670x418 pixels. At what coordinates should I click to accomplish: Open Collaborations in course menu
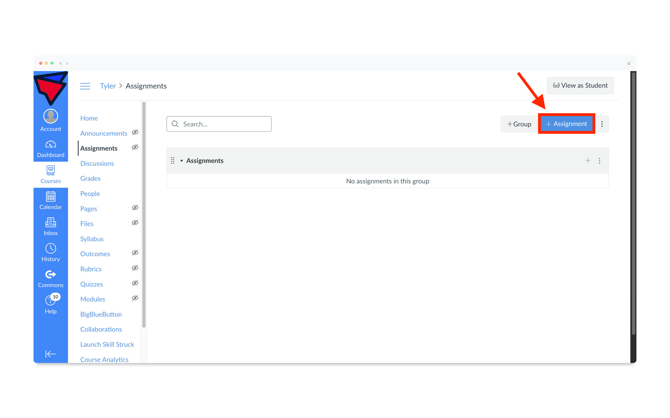101,330
